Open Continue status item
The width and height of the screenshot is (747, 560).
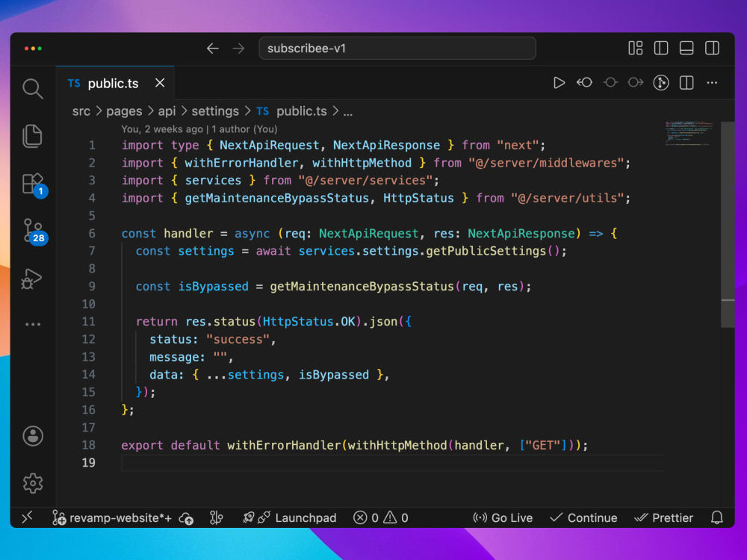(x=583, y=517)
